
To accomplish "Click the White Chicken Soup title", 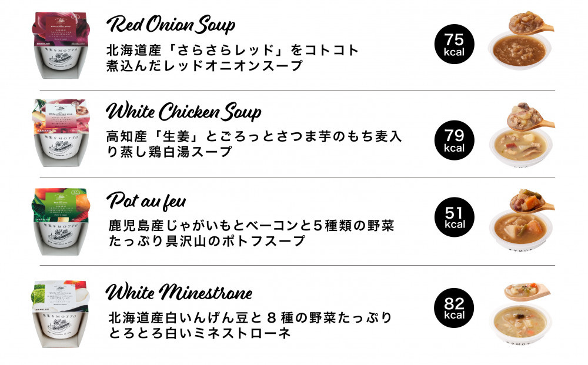I will tap(183, 111).
